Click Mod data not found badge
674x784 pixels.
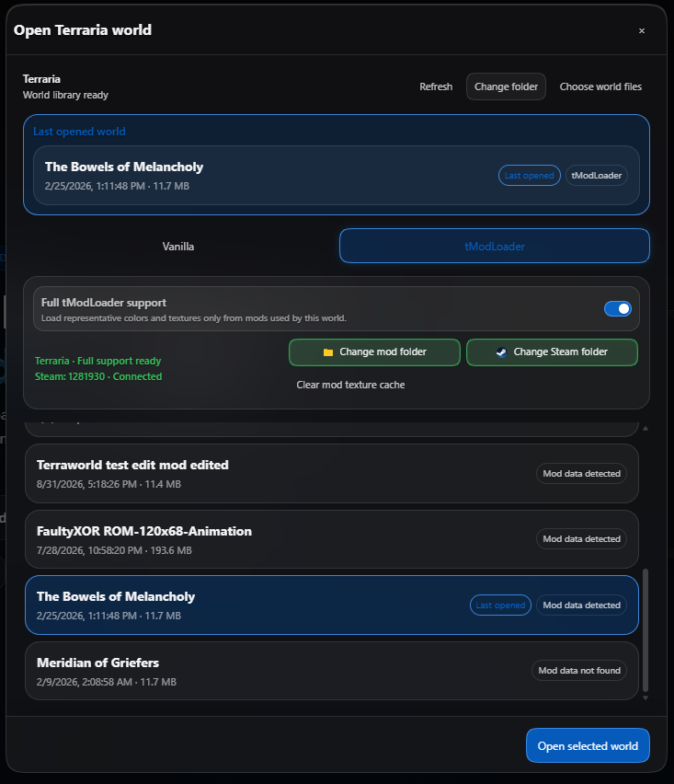click(x=579, y=671)
